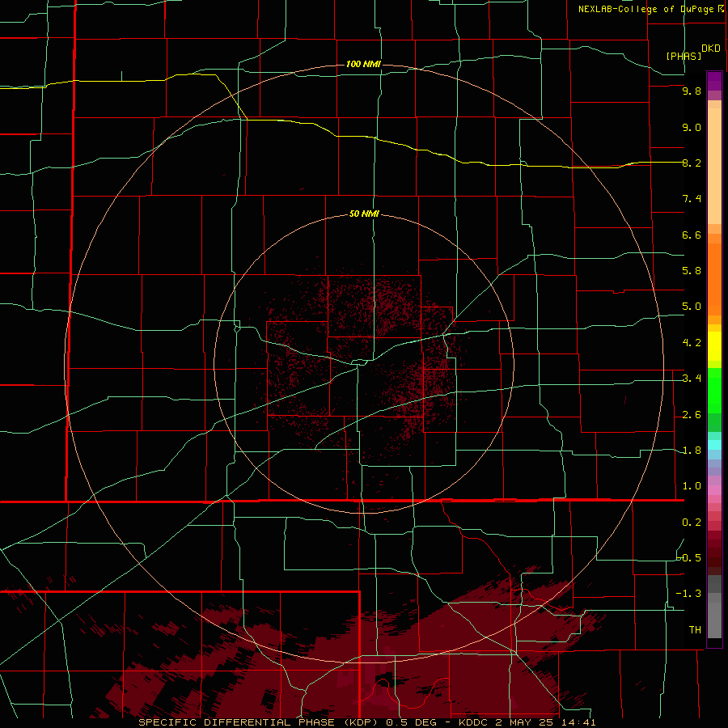
Task: Click the 0.2 scale value
Action: point(692,523)
